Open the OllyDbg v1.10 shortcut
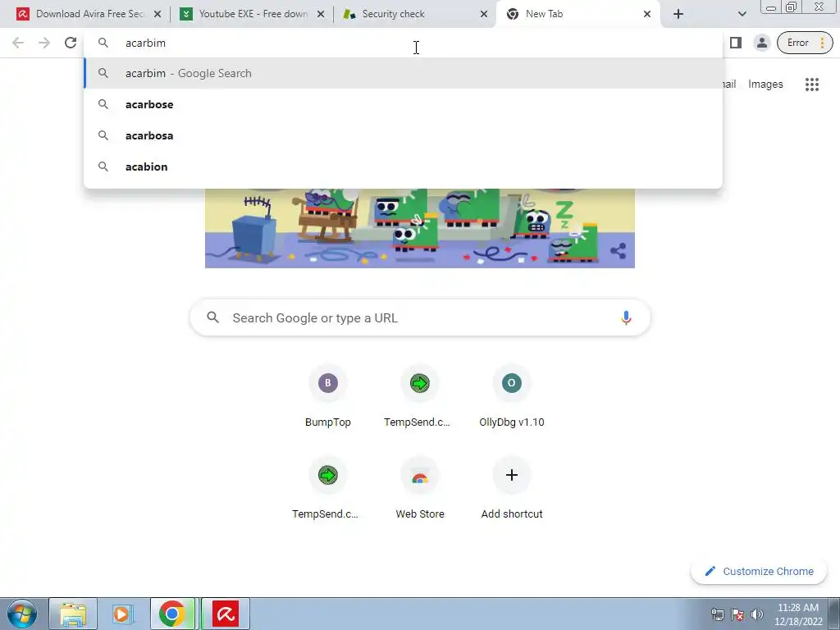Screen dimensions: 840x630 (x=512, y=396)
